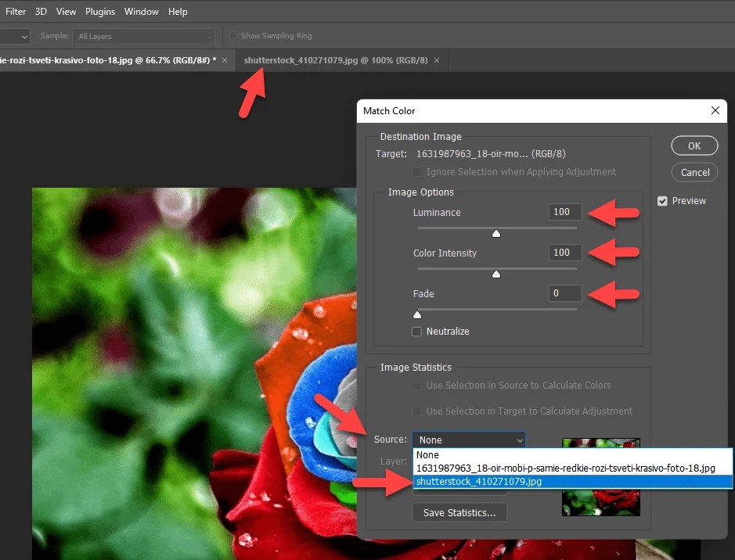Enable the Neutralize checkbox
This screenshot has width=735, height=560.
point(416,332)
